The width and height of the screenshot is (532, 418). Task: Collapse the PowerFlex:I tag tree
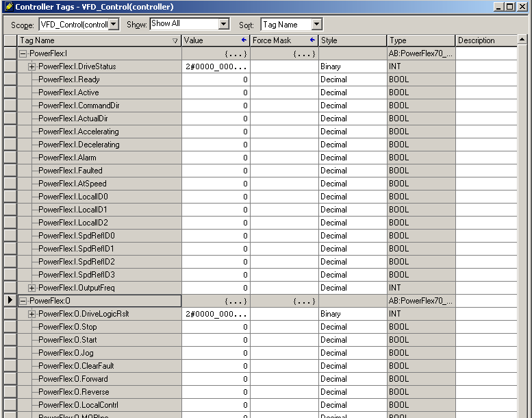(23, 53)
